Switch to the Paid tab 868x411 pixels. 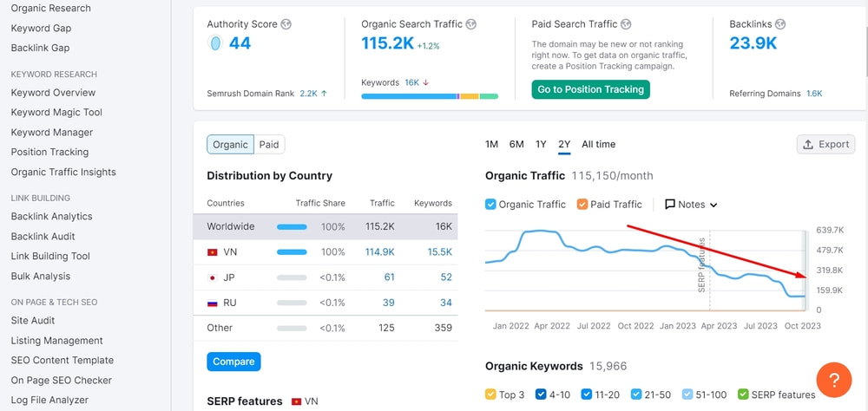coord(269,145)
